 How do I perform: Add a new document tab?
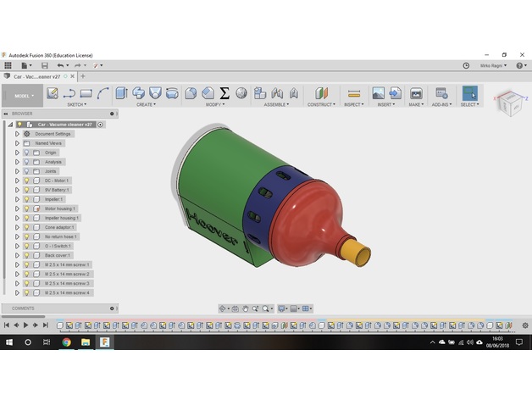click(x=83, y=76)
